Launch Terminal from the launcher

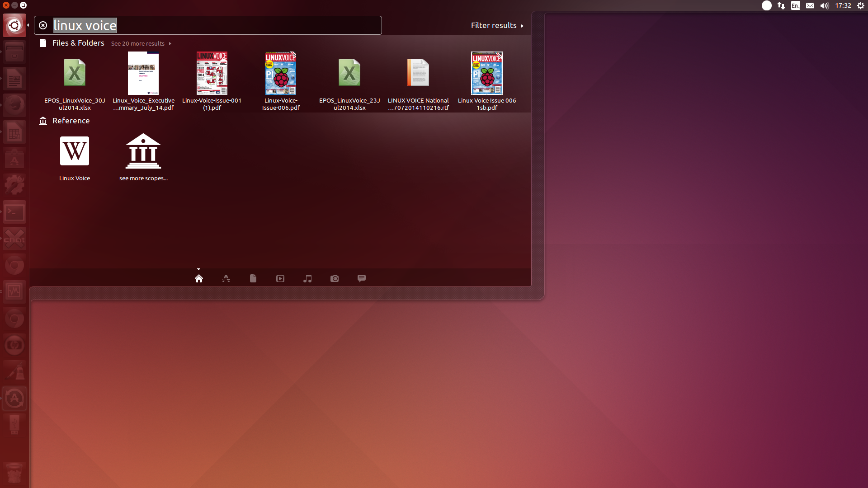tap(14, 212)
